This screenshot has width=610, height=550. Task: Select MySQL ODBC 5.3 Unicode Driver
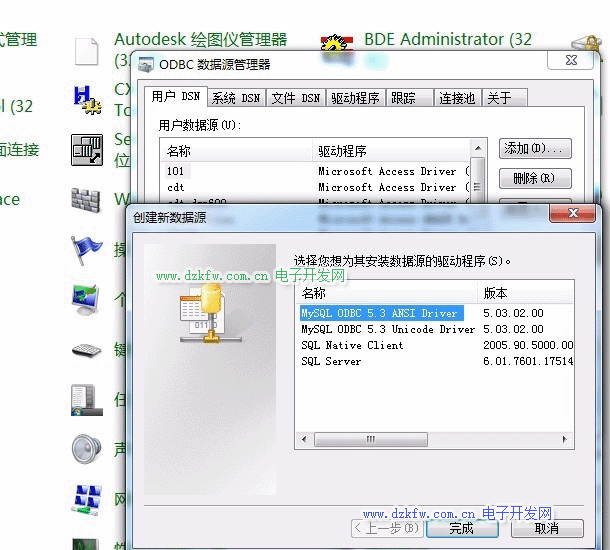[x=388, y=329]
